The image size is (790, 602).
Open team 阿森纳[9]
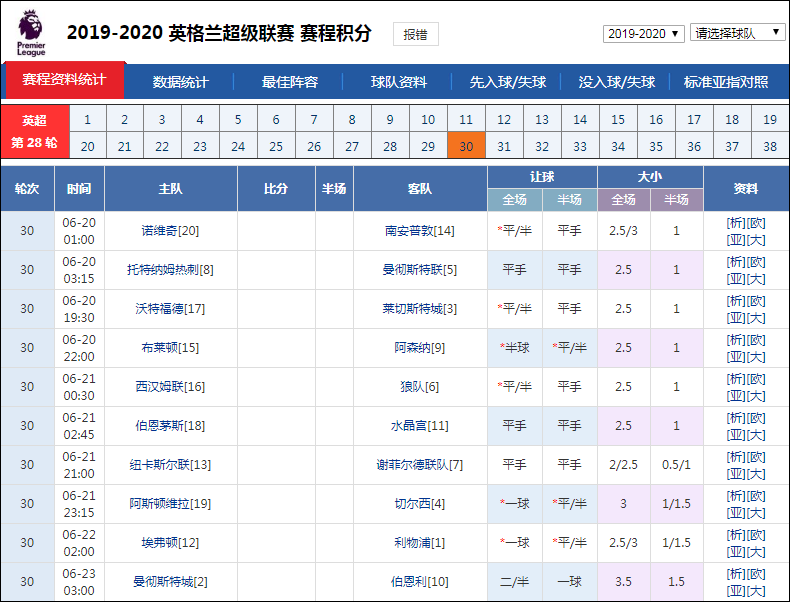coord(420,348)
